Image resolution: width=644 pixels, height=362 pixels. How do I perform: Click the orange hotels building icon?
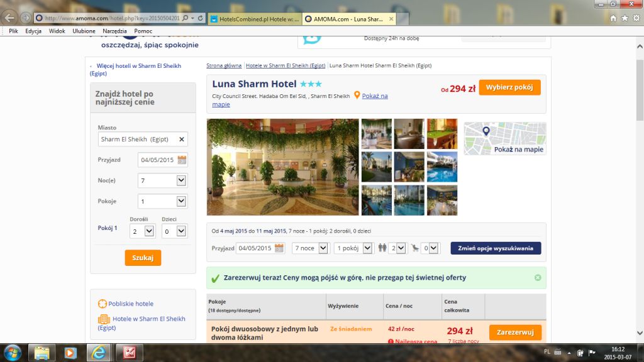tap(104, 319)
